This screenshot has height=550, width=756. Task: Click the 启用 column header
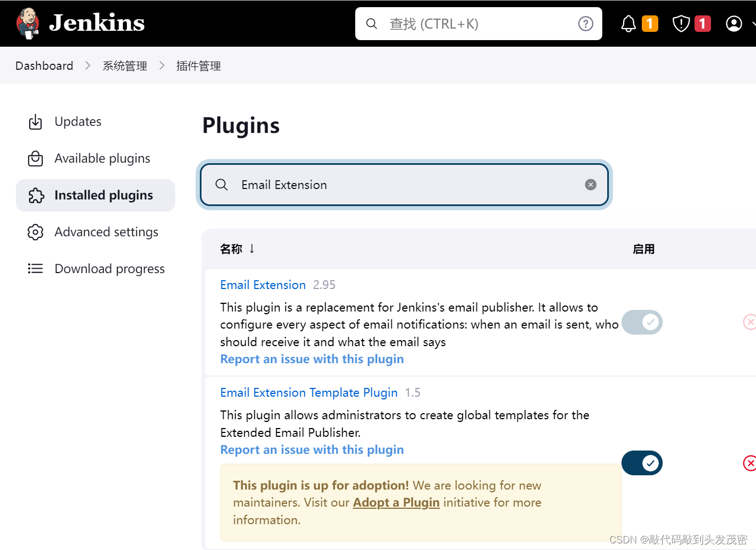point(643,249)
